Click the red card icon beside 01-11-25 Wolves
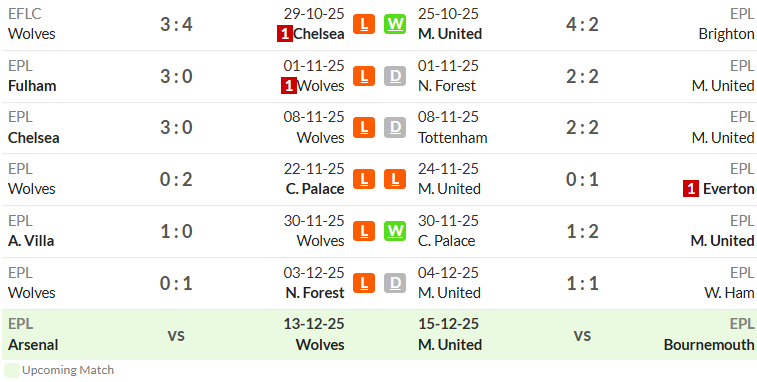The height and width of the screenshot is (382, 757). (289, 86)
